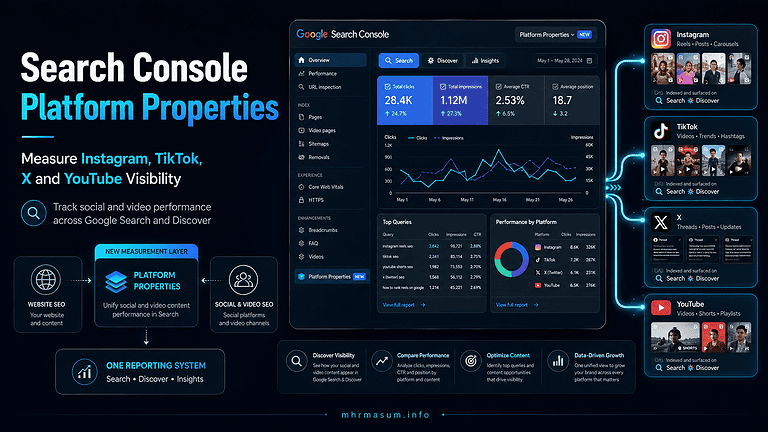Click the YouTube row in platform table

pyautogui.click(x=565, y=285)
